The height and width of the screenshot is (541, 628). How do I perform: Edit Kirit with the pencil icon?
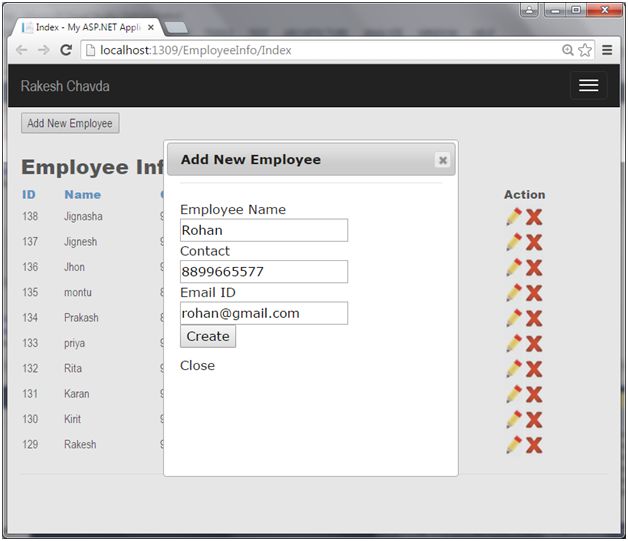point(514,419)
